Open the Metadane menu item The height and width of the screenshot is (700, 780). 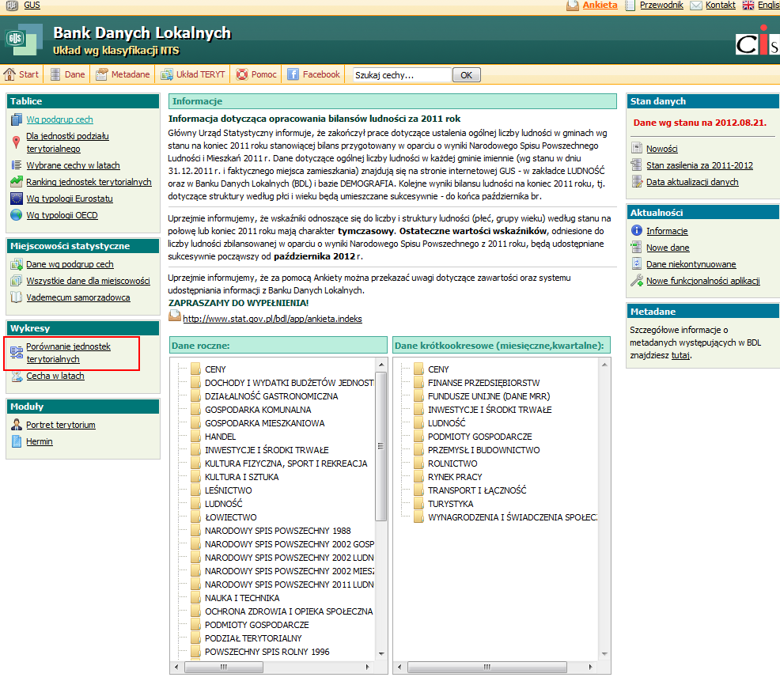(x=123, y=74)
